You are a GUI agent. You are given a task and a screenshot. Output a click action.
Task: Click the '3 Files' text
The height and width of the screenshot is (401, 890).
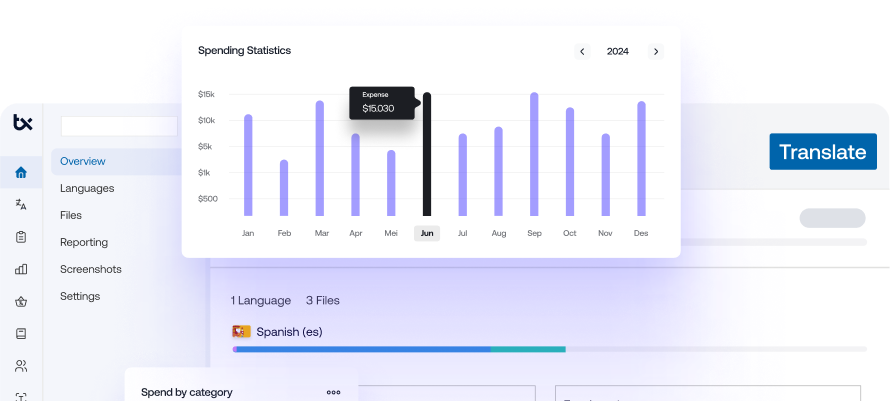[323, 300]
